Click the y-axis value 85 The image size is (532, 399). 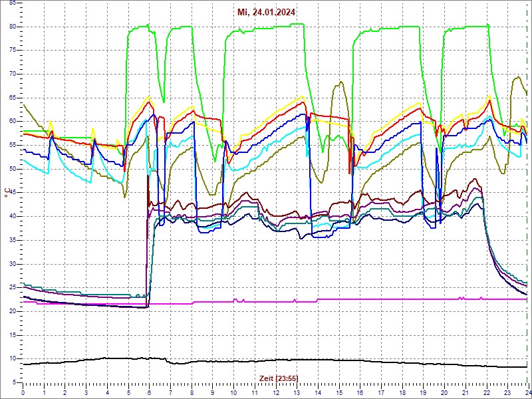tap(13, 3)
